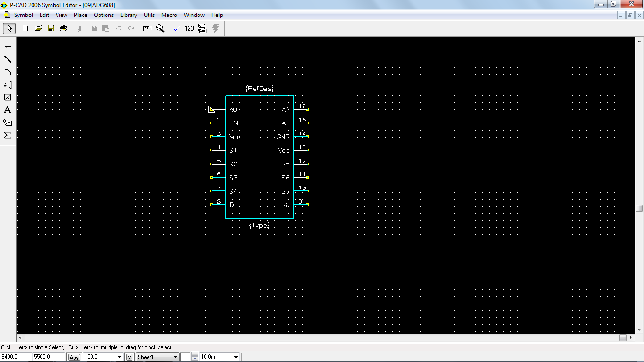Screen dimensions: 644x362
Task: Open the 10.0mil line width dropdown
Action: [236, 357]
